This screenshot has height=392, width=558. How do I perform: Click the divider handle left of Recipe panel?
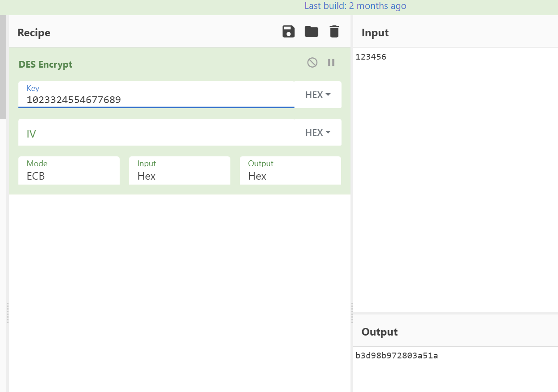tap(8, 313)
